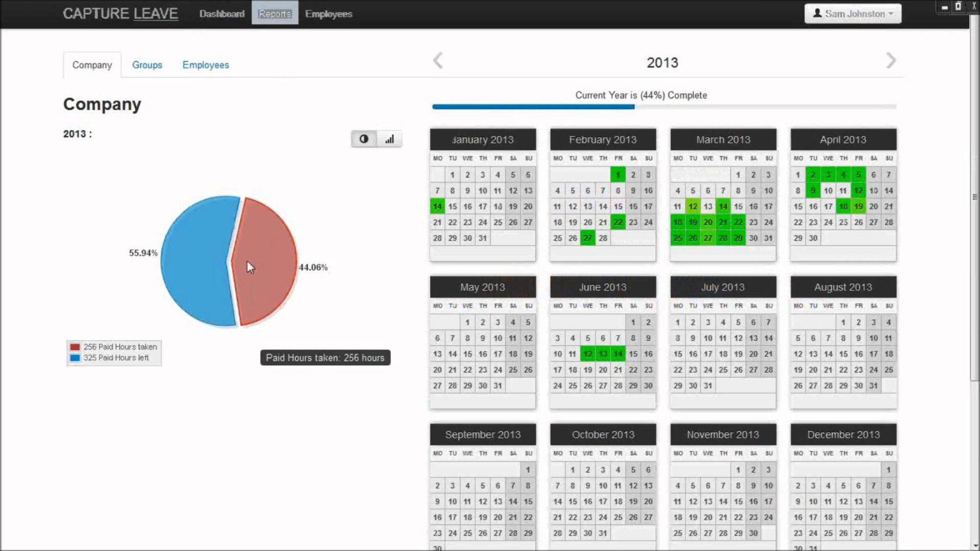Switch to pie chart view

364,139
